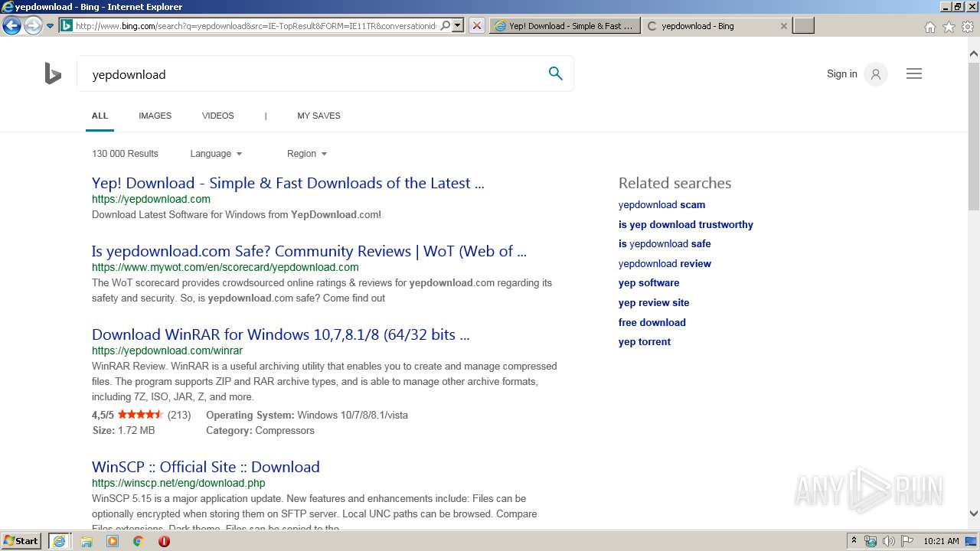Open a new browser tab

(803, 26)
